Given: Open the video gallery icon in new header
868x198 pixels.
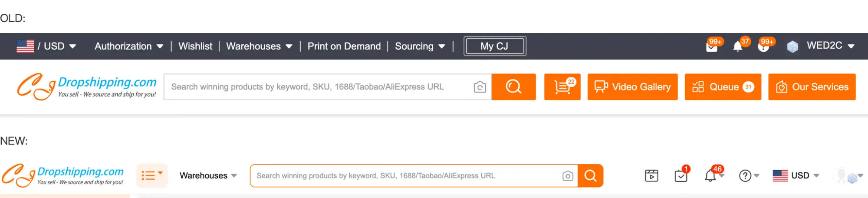Looking at the screenshot, I should [x=651, y=176].
